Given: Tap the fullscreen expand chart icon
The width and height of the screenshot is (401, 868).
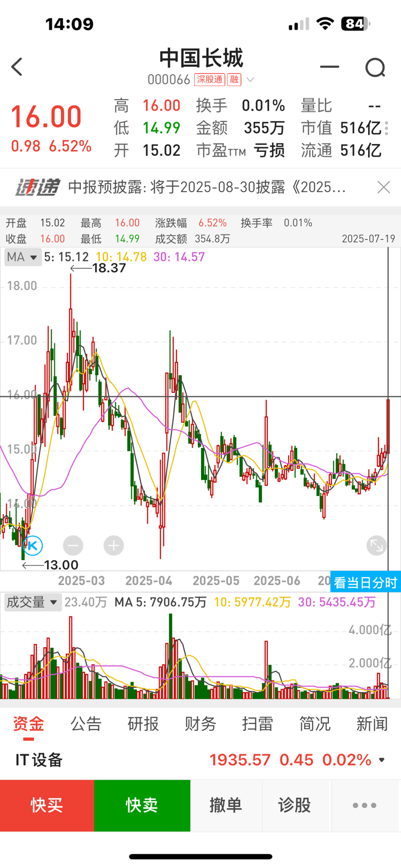Looking at the screenshot, I should tap(376, 545).
